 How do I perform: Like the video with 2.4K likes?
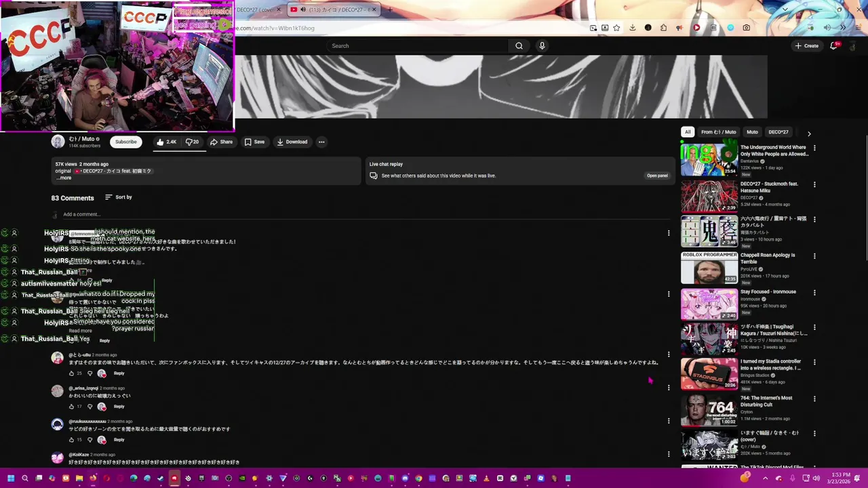165,142
